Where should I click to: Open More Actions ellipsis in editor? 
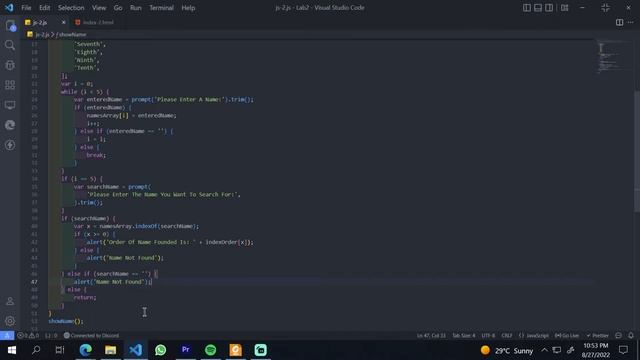click(631, 22)
